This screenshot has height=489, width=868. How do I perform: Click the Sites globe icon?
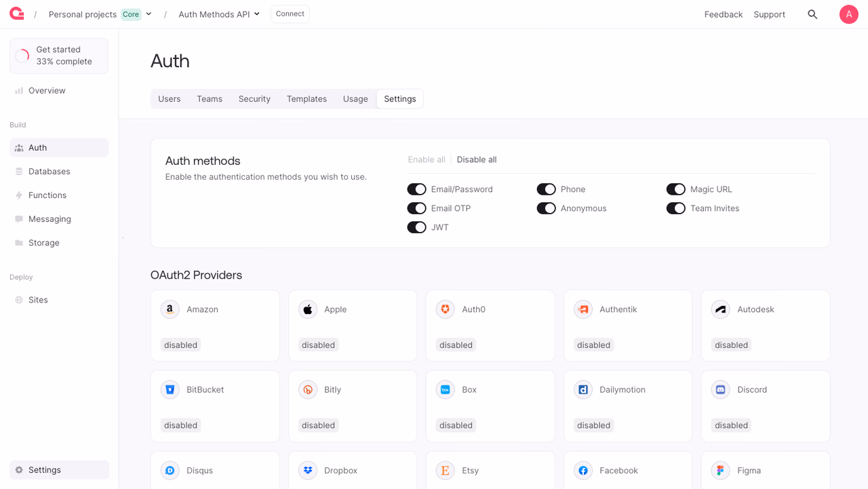[19, 300]
